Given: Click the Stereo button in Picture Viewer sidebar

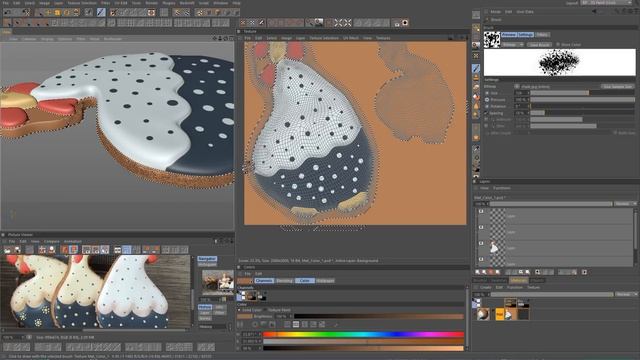Looking at the screenshot, I should coord(205,318).
